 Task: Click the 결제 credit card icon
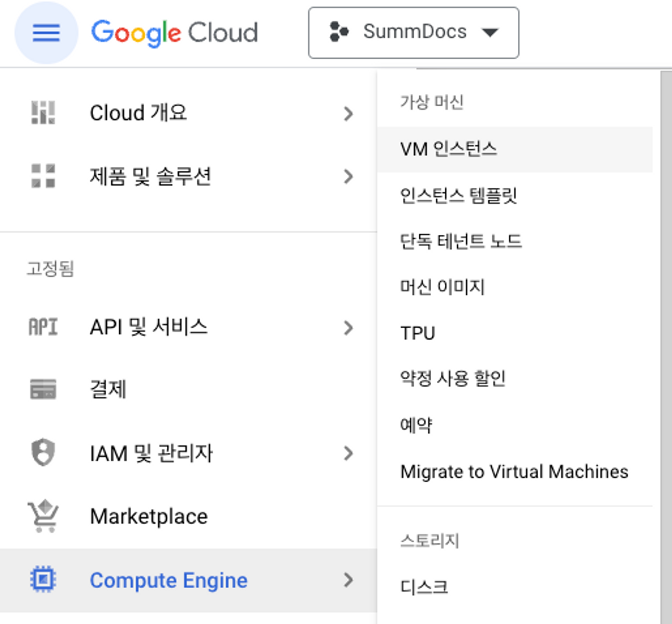(x=43, y=389)
